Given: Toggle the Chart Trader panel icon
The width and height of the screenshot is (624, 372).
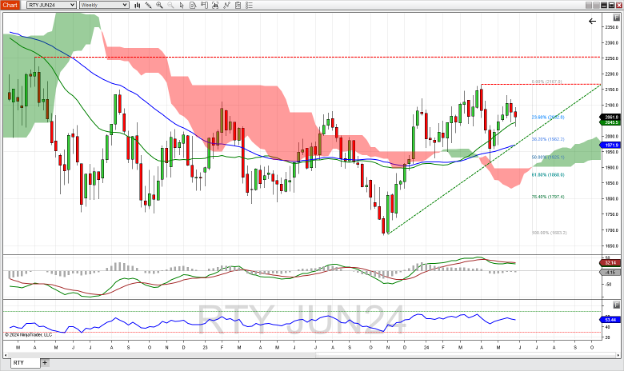Looking at the screenshot, I should (204, 5).
